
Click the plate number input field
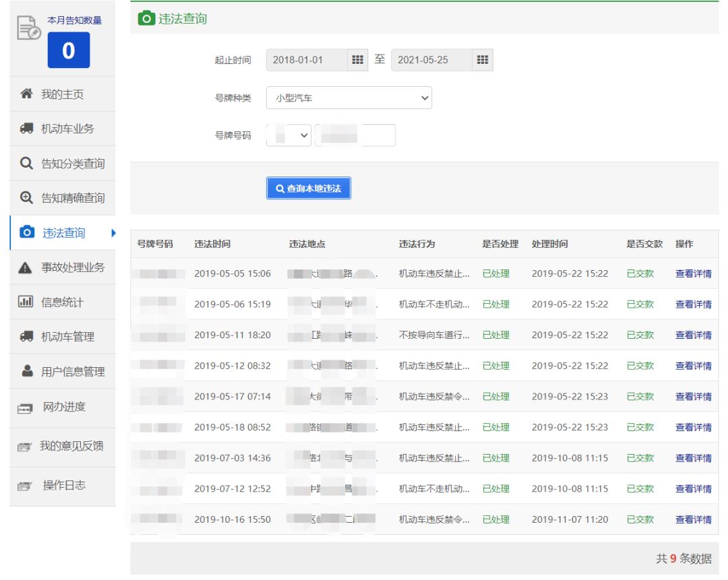[x=358, y=135]
